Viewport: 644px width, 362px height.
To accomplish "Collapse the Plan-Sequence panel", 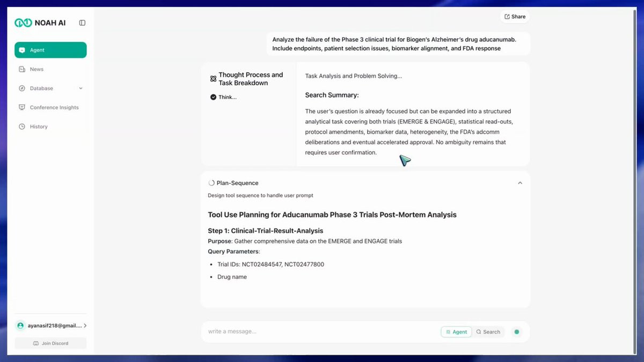I will (x=520, y=183).
